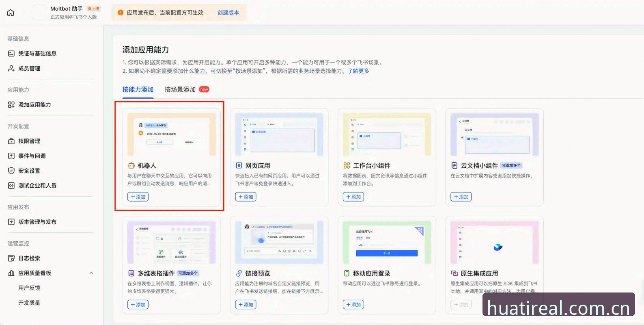Click the orange warning icon in banner
This screenshot has height=325, width=644.
click(121, 13)
